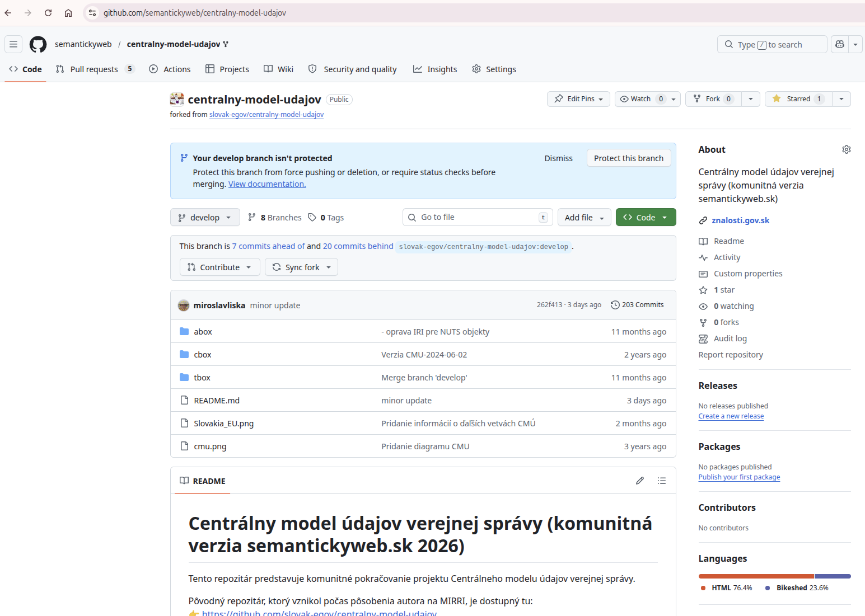Viewport: 865px width, 616px height.
Task: Expand the green Code dropdown
Action: (646, 218)
